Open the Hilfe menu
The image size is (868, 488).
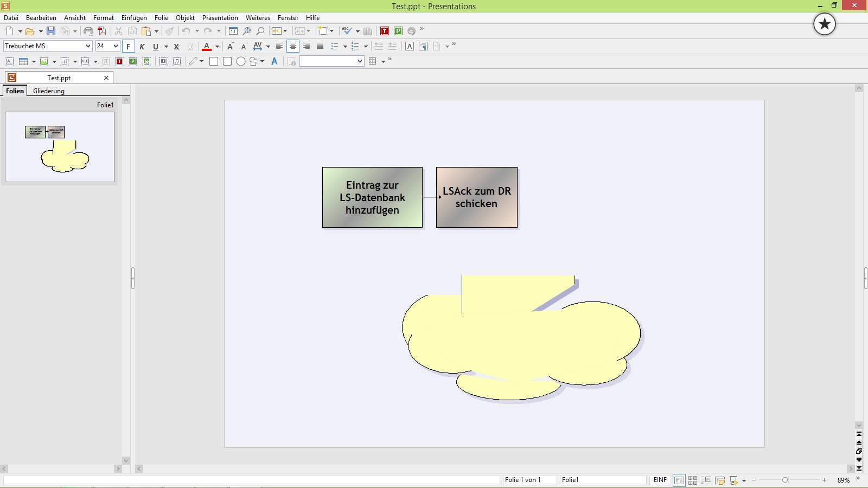313,18
